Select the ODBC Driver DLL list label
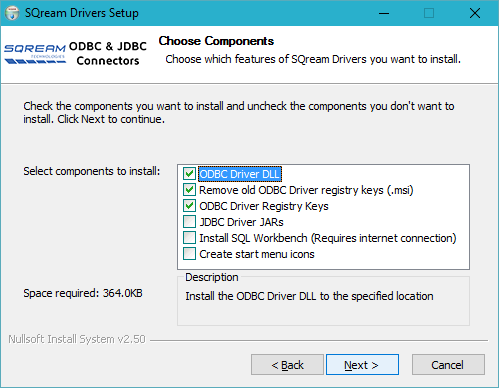Viewport: 499px width, 388px height. [240, 174]
